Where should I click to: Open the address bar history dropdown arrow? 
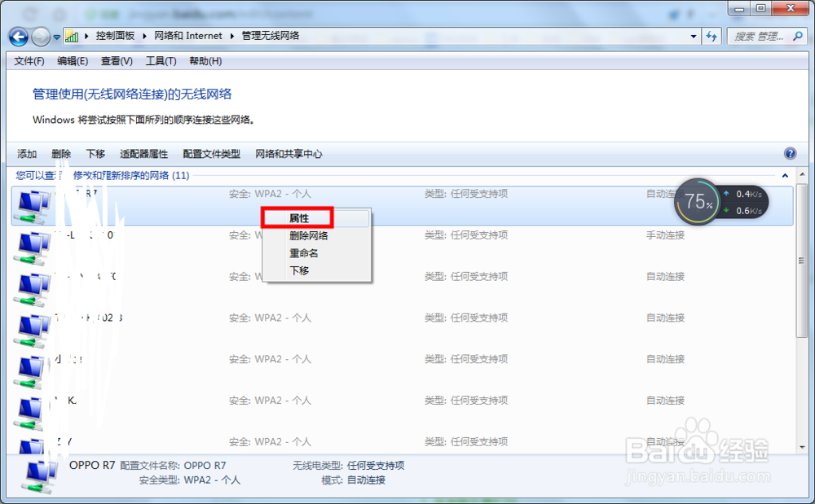[694, 36]
